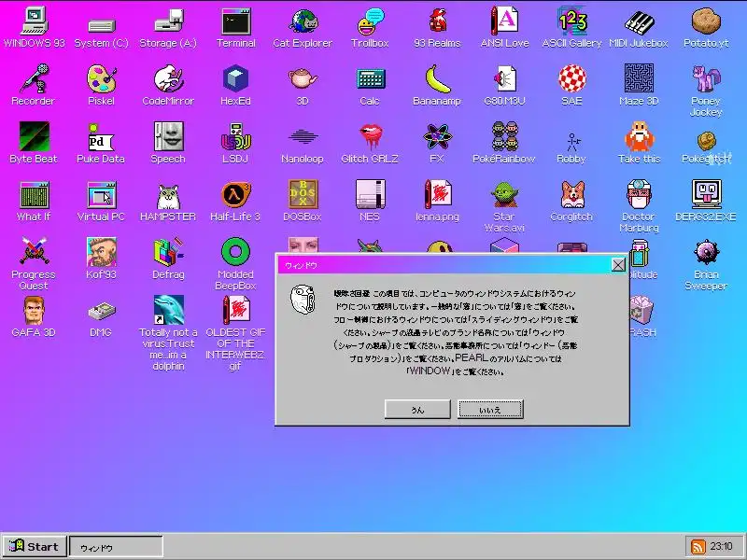
Task: Open the ASCII Gallery icon
Action: pyautogui.click(x=571, y=21)
